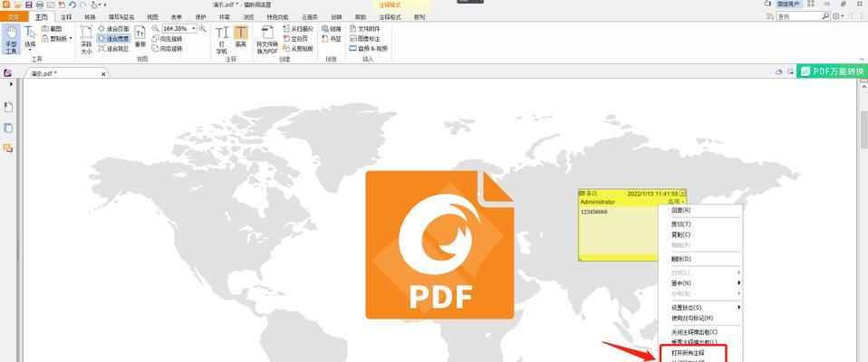Collapse the ribbon with the up chevron

point(863,59)
